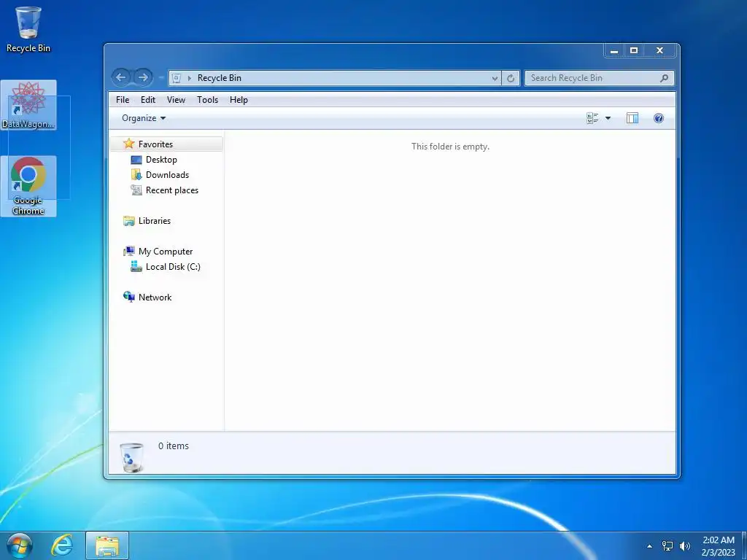Navigate to Downloads in Favorites

click(x=167, y=175)
